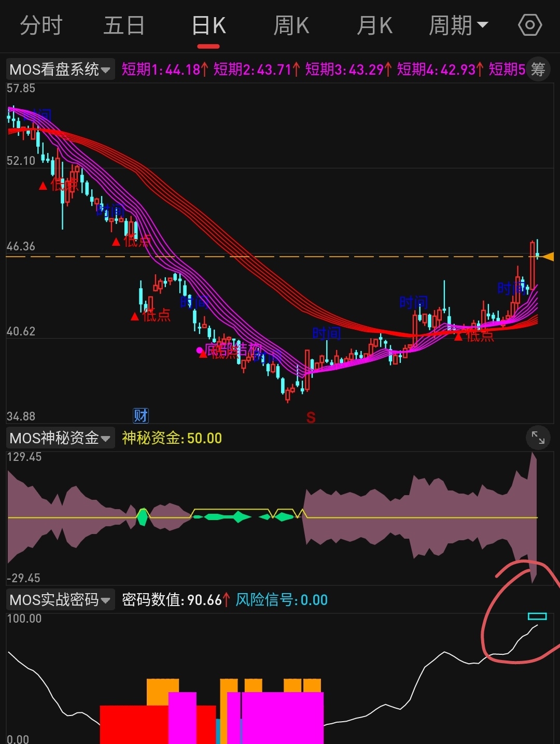Open the 周K weekly chart tab

pyautogui.click(x=291, y=25)
